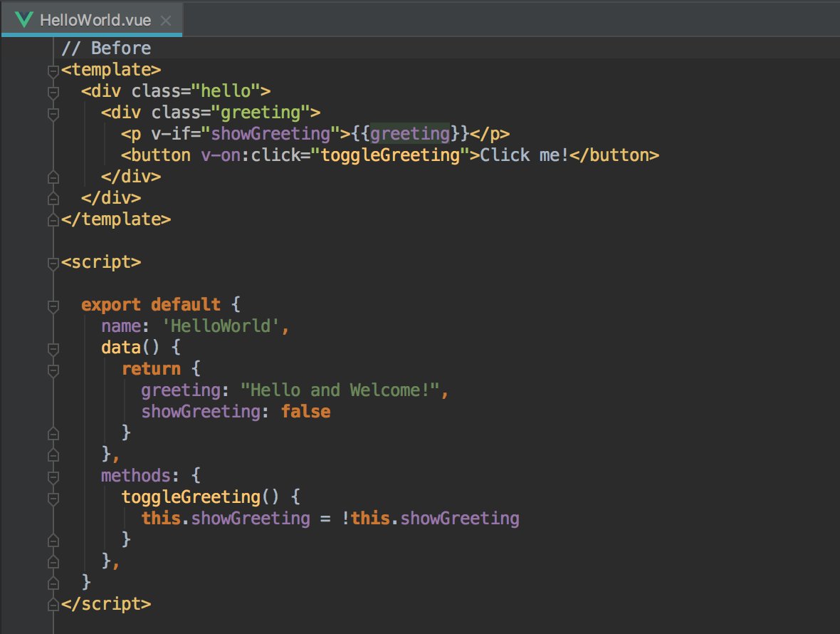Click the false boolean value
This screenshot has height=634, width=840.
point(306,412)
